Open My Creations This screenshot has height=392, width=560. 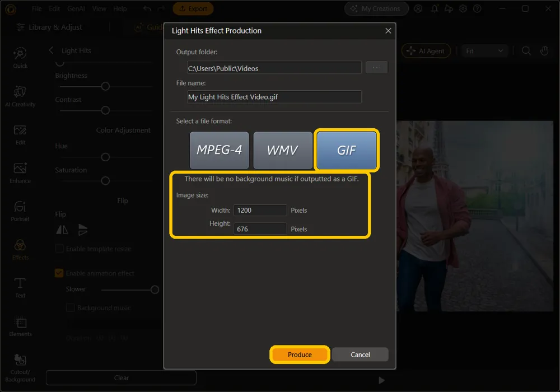tap(376, 8)
